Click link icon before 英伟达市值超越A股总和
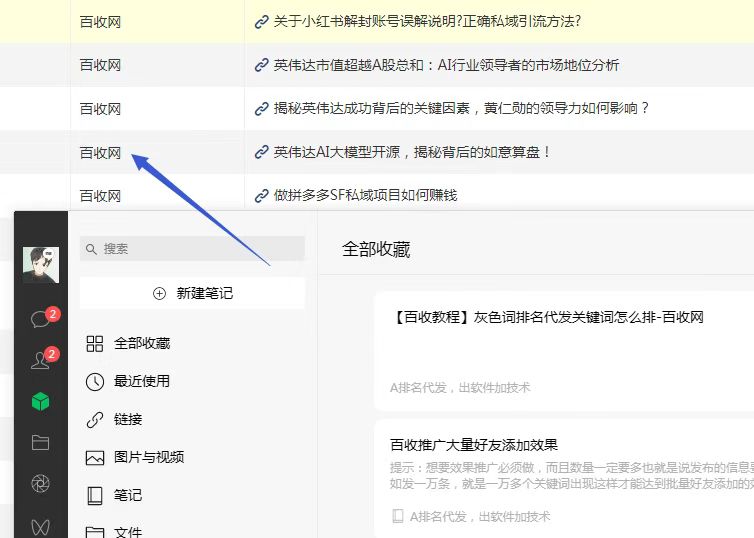Image resolution: width=754 pixels, height=538 pixels. tap(262, 65)
